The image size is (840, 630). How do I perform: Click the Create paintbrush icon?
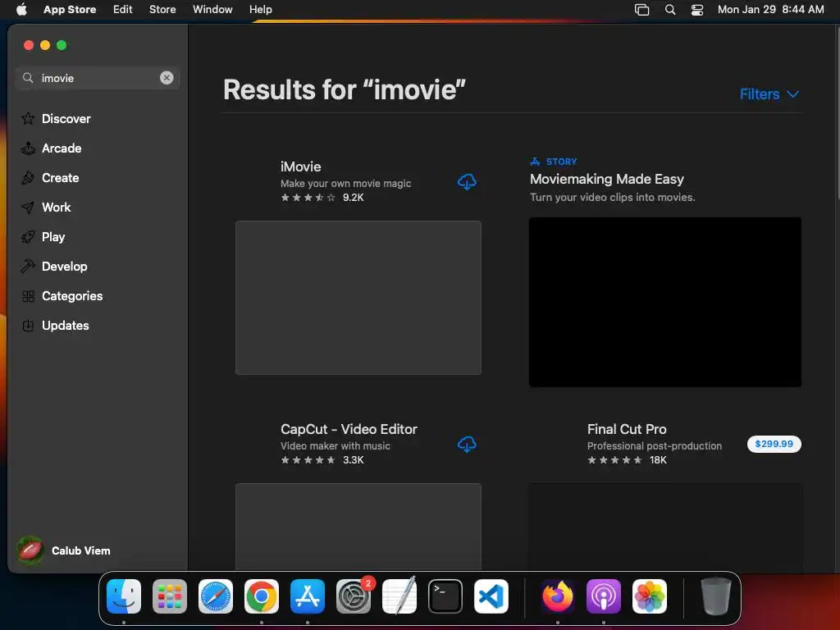pos(28,178)
